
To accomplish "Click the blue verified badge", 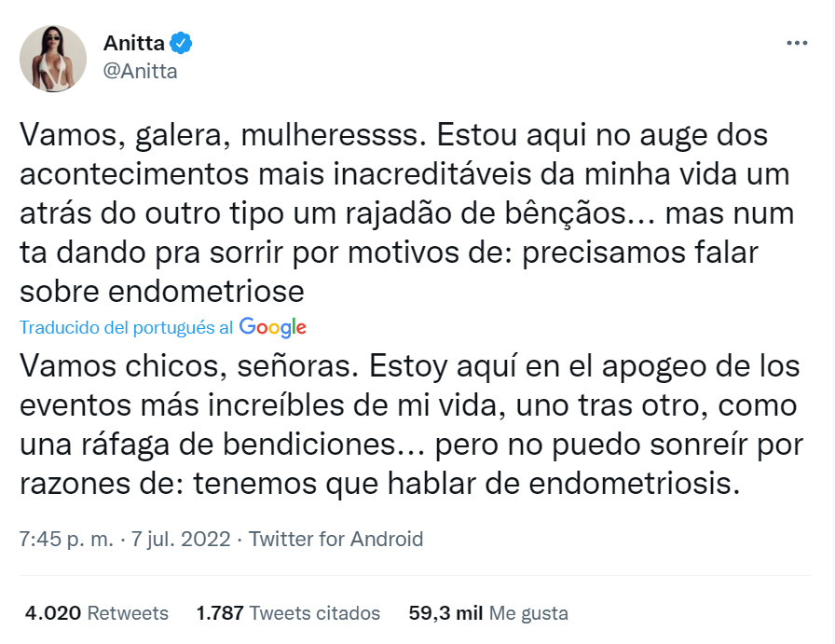I will coord(181,43).
